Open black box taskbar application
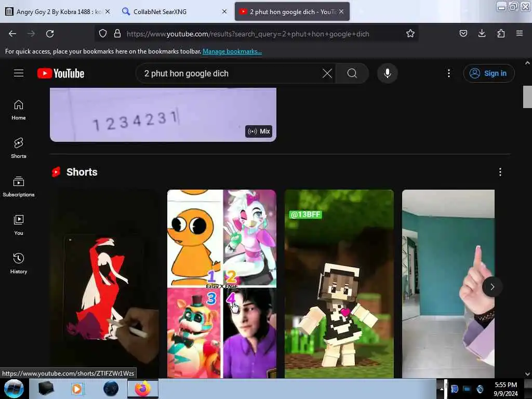The width and height of the screenshot is (532, 399). pos(46,389)
